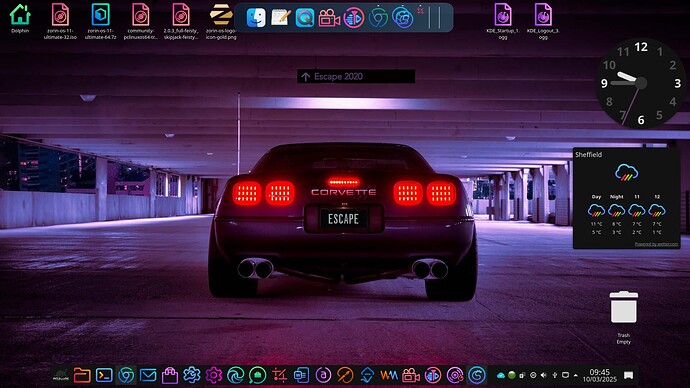Launch pink video camera icon in top dock
Image resolution: width=690 pixels, height=388 pixels.
pos(329,18)
